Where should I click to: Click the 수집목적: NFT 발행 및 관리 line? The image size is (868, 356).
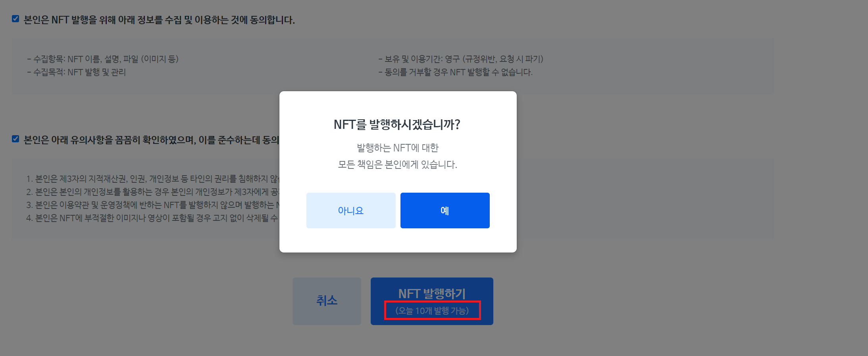[x=76, y=72]
